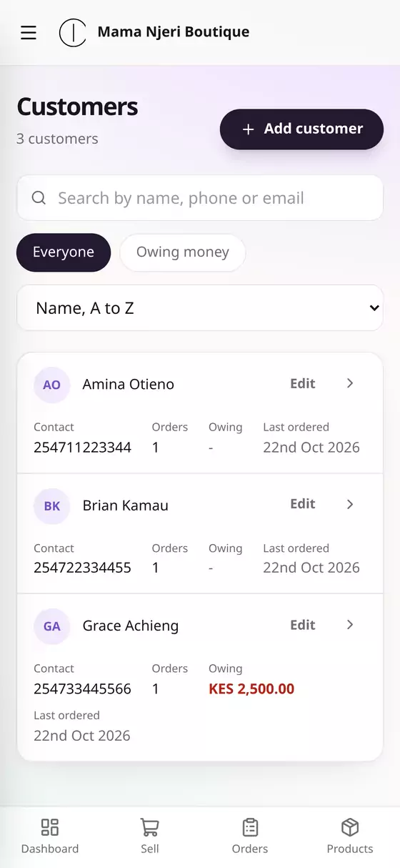Click the Orders clipboard icon

point(250,827)
